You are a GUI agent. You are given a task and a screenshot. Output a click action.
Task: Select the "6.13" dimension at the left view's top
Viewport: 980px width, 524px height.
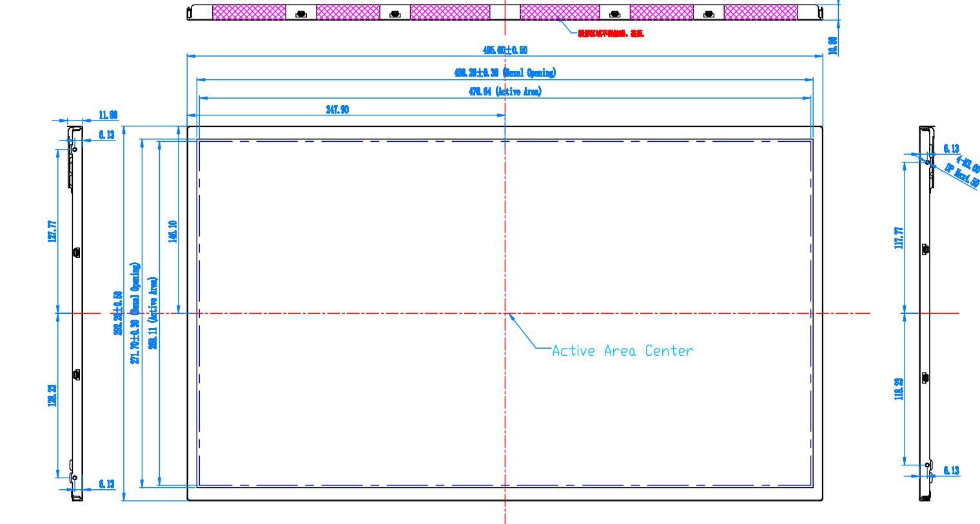click(106, 135)
